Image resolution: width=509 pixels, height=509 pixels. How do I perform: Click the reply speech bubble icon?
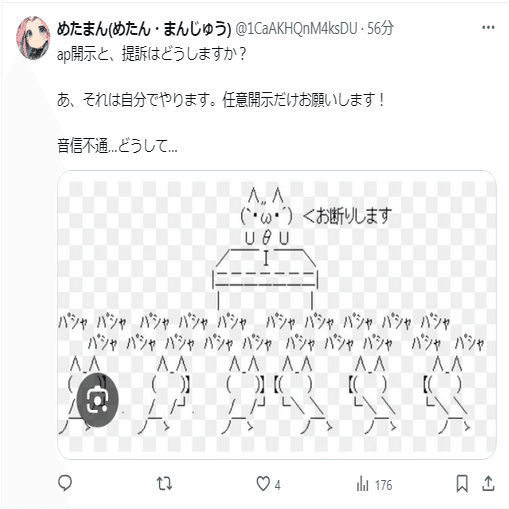point(65,483)
